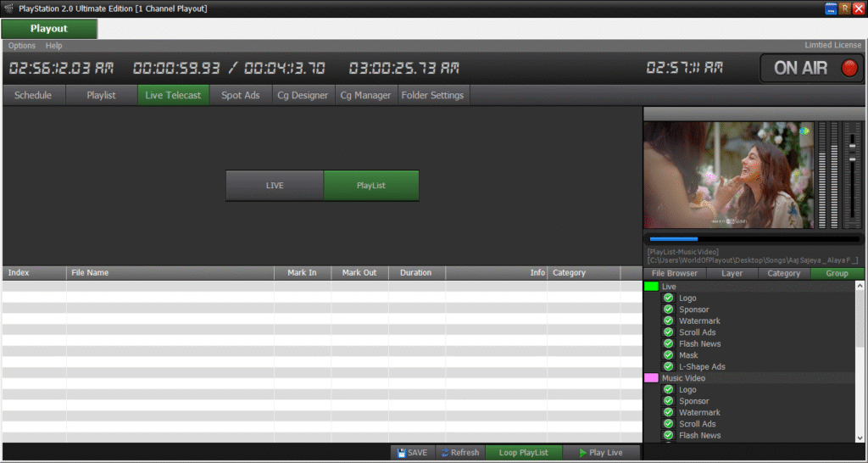
Task: Click the Loop PlayList button
Action: coord(523,453)
